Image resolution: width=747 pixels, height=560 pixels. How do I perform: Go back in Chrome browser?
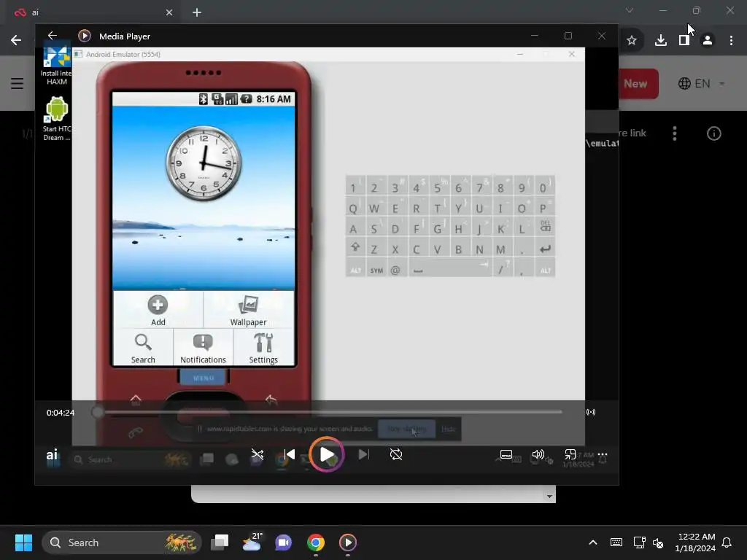pyautogui.click(x=16, y=41)
